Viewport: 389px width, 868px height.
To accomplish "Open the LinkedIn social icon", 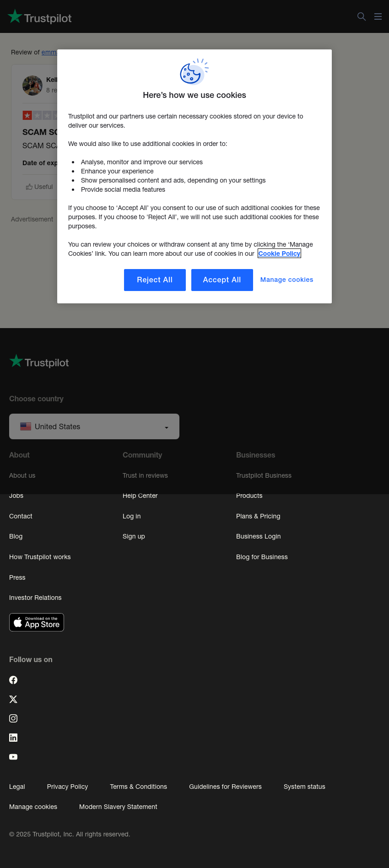I will 13,738.
